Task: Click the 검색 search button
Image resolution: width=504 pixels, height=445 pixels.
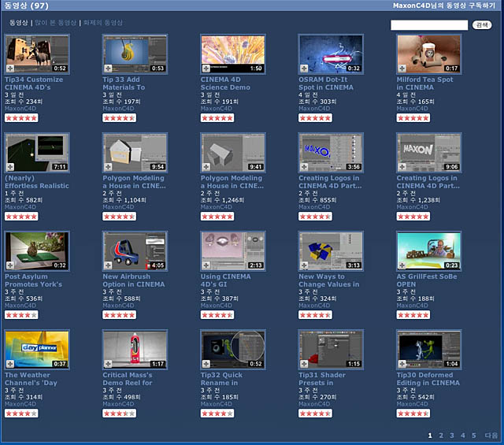Action: pos(482,24)
